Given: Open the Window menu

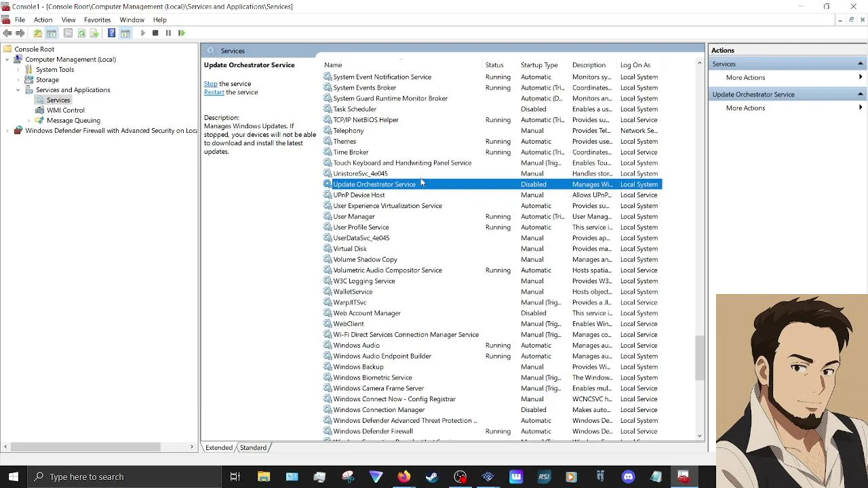Looking at the screenshot, I should coord(132,20).
